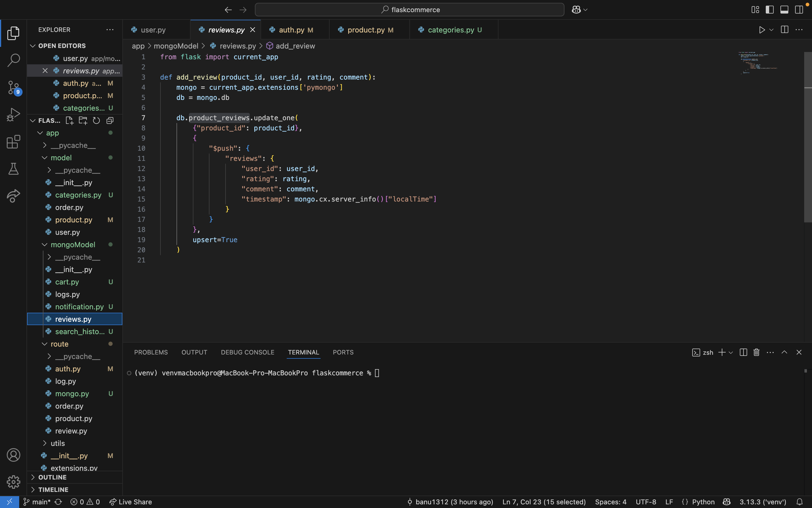Open the Manage gear settings
This screenshot has height=508, width=812.
(x=14, y=482)
